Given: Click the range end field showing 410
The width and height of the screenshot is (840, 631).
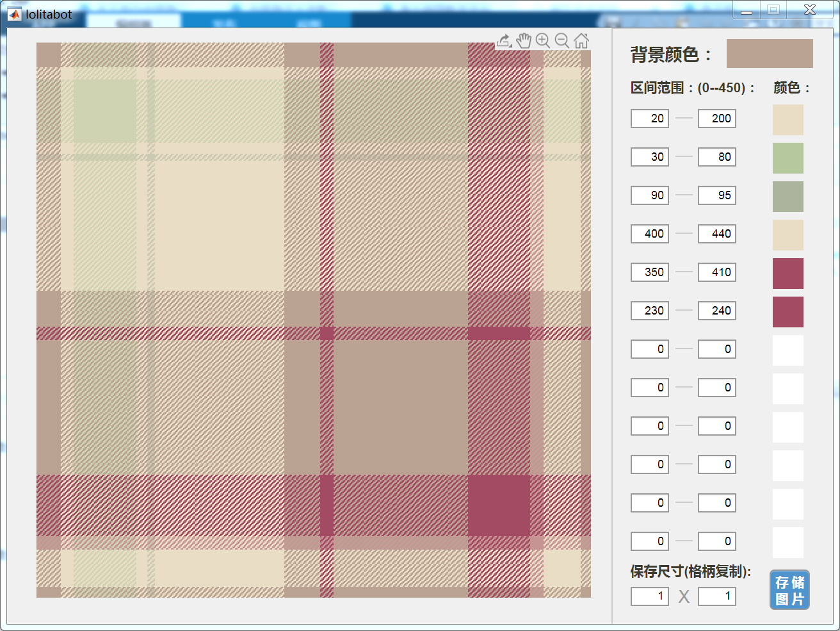Looking at the screenshot, I should point(717,272).
